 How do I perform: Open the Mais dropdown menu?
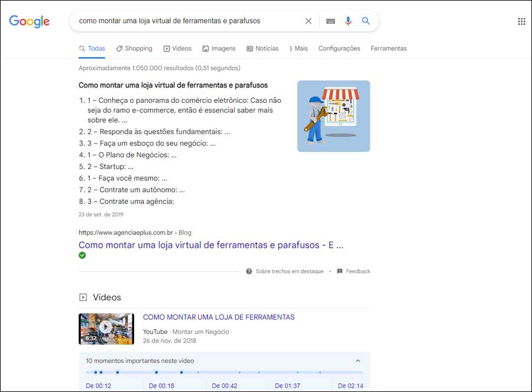point(299,48)
